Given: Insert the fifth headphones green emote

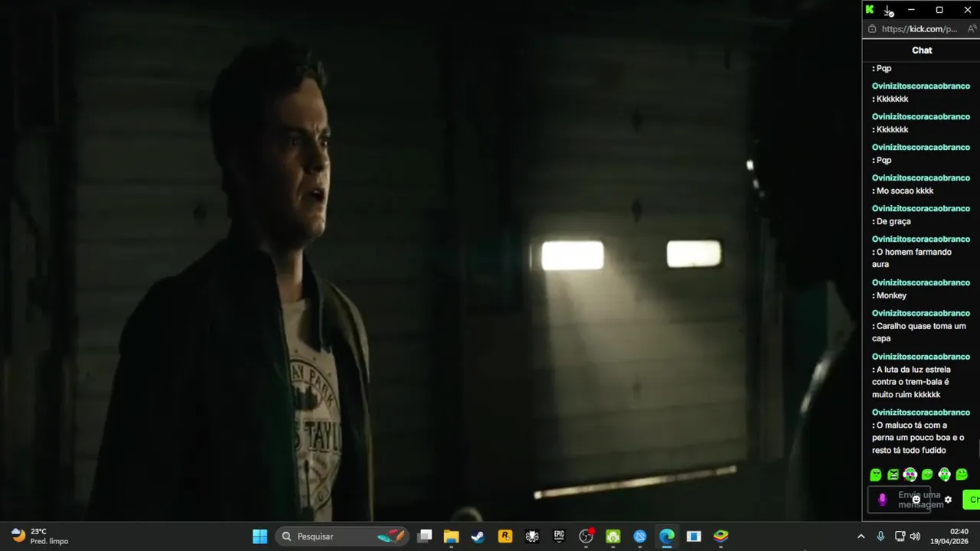Looking at the screenshot, I should click(x=944, y=474).
